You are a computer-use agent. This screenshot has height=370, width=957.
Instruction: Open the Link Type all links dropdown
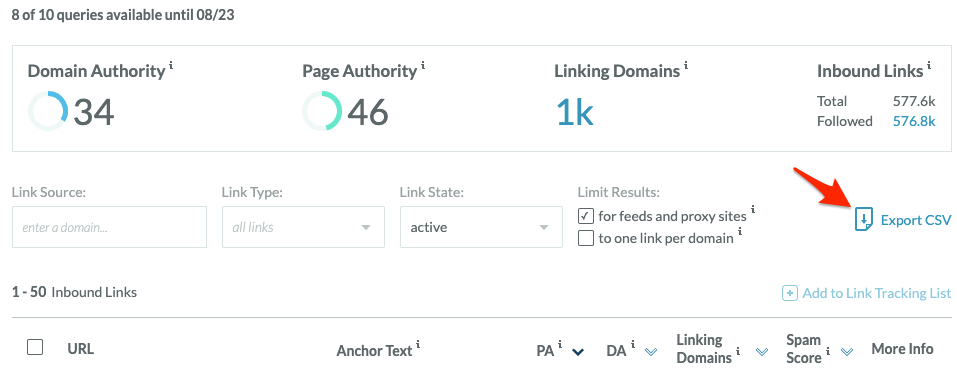point(303,227)
